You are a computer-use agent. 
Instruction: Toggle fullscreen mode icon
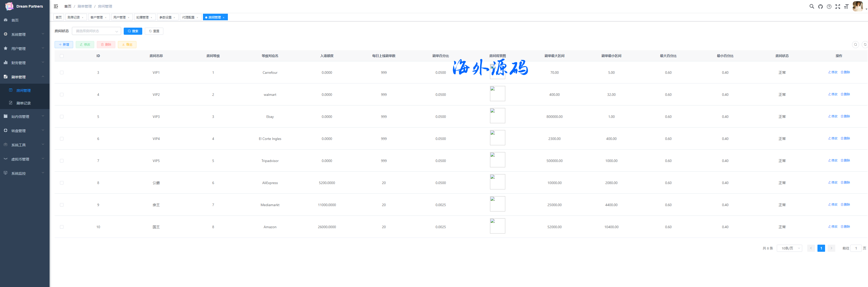[x=838, y=6]
